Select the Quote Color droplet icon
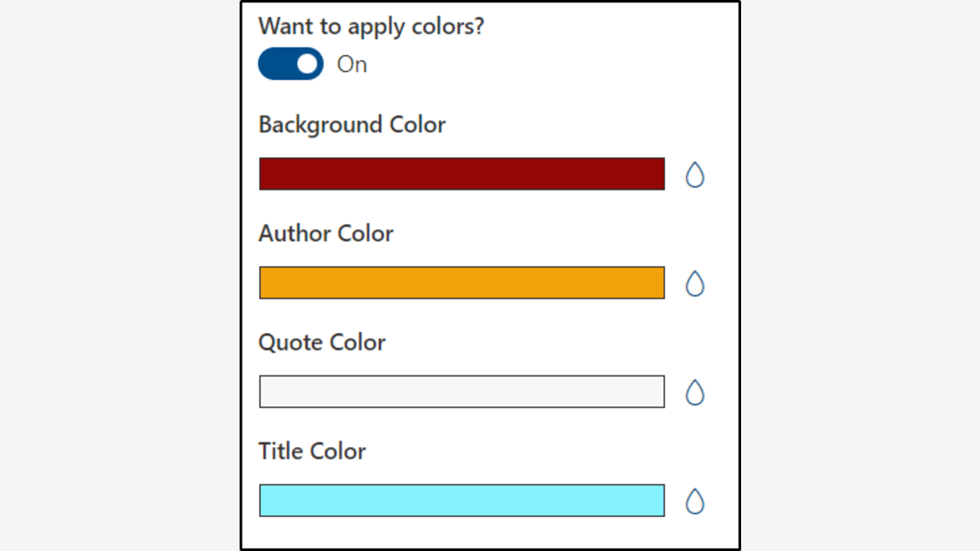 [694, 392]
